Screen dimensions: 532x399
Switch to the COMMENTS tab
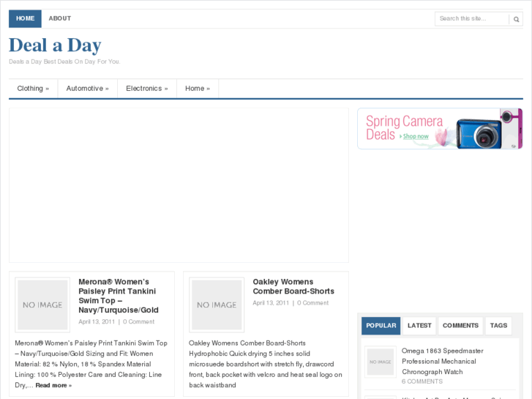[460, 326]
